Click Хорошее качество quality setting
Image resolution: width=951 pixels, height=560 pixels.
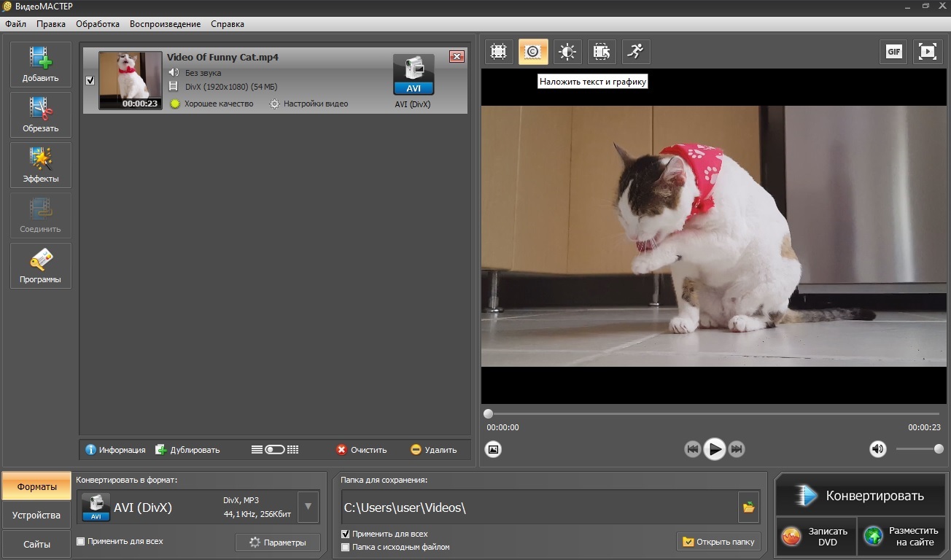coord(211,104)
